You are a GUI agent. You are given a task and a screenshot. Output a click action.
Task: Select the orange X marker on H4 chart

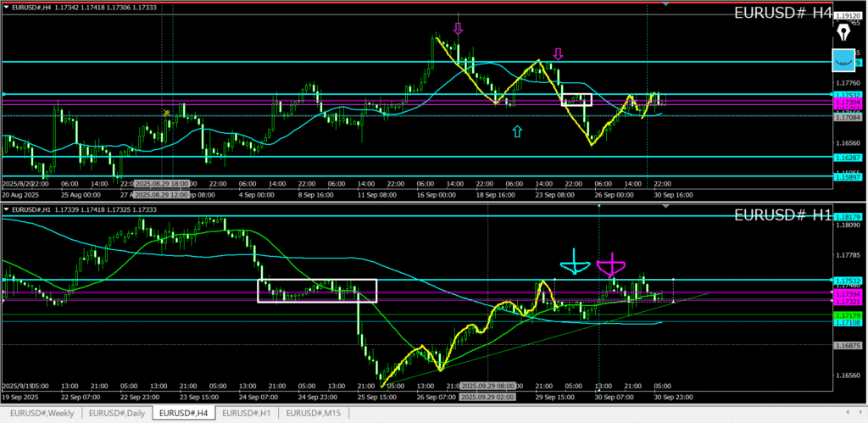[x=167, y=113]
